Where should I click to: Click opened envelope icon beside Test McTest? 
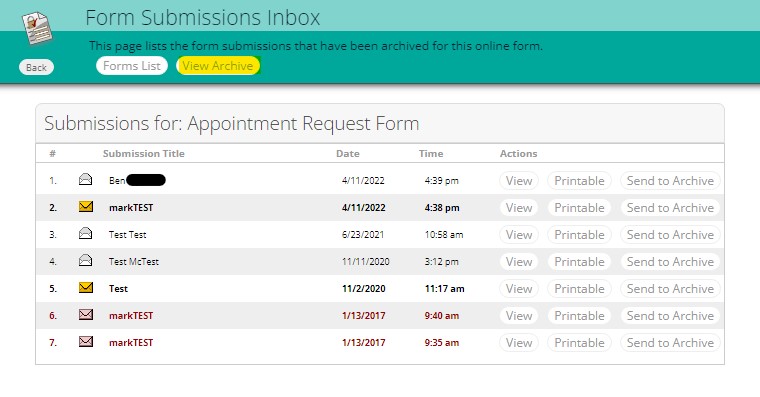[85, 261]
